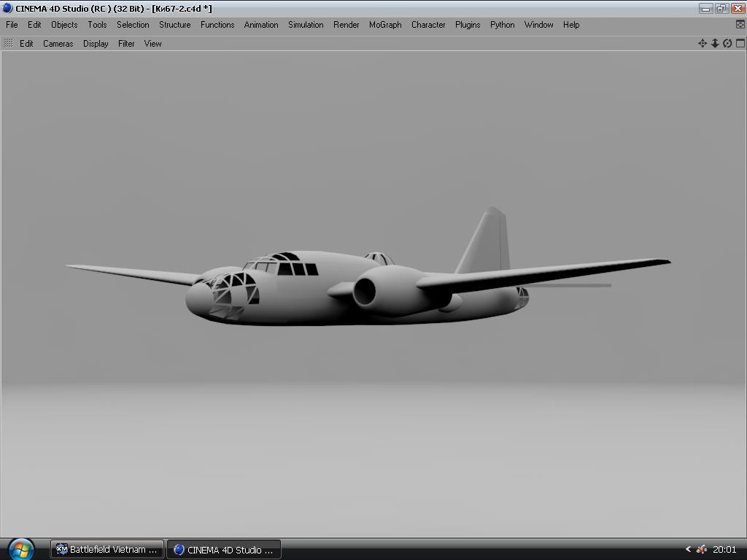Click the viewport move camera icon
The image size is (747, 560).
click(x=703, y=43)
